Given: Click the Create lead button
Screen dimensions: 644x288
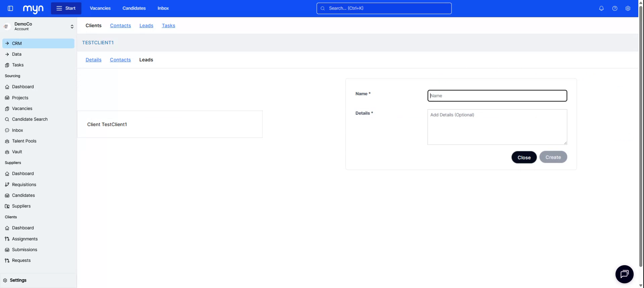Looking at the screenshot, I should (553, 157).
